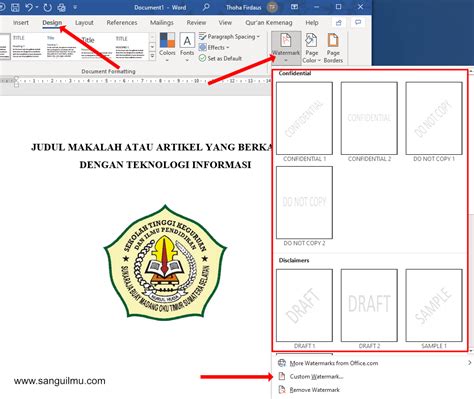Select large Title style set thumbnail

97,46
